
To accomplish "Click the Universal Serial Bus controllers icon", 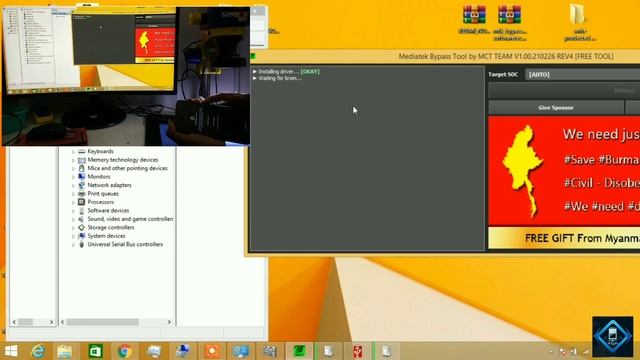I will pos(82,244).
